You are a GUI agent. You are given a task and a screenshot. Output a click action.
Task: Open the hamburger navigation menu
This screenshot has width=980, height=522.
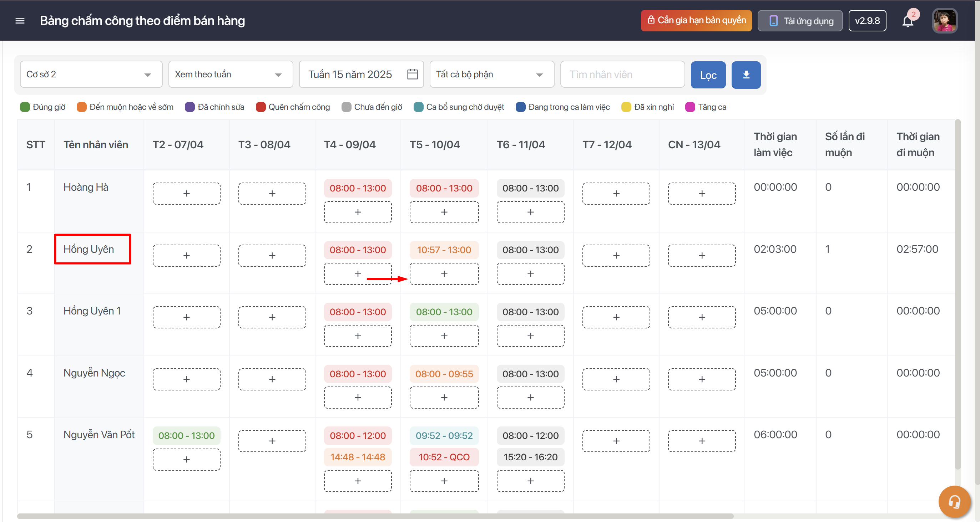tap(20, 21)
